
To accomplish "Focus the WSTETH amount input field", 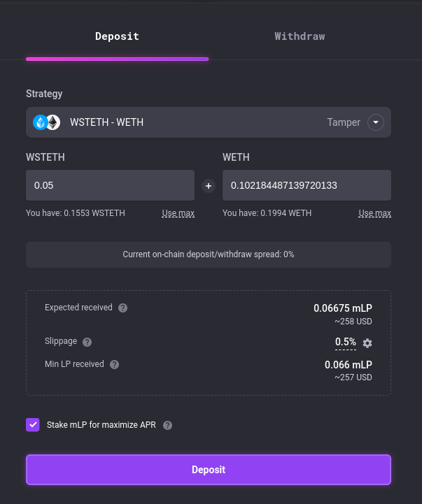I will tap(110, 185).
